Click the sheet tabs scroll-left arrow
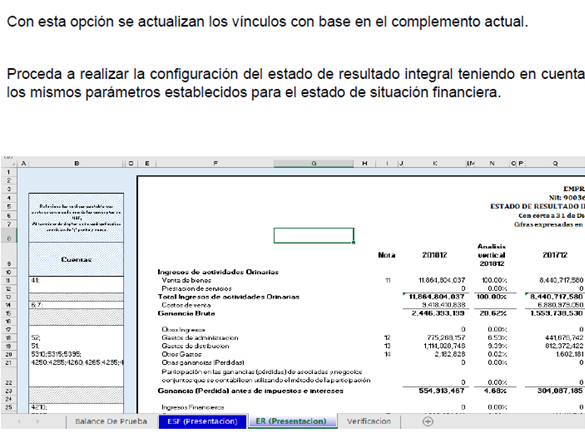 [x=19, y=421]
